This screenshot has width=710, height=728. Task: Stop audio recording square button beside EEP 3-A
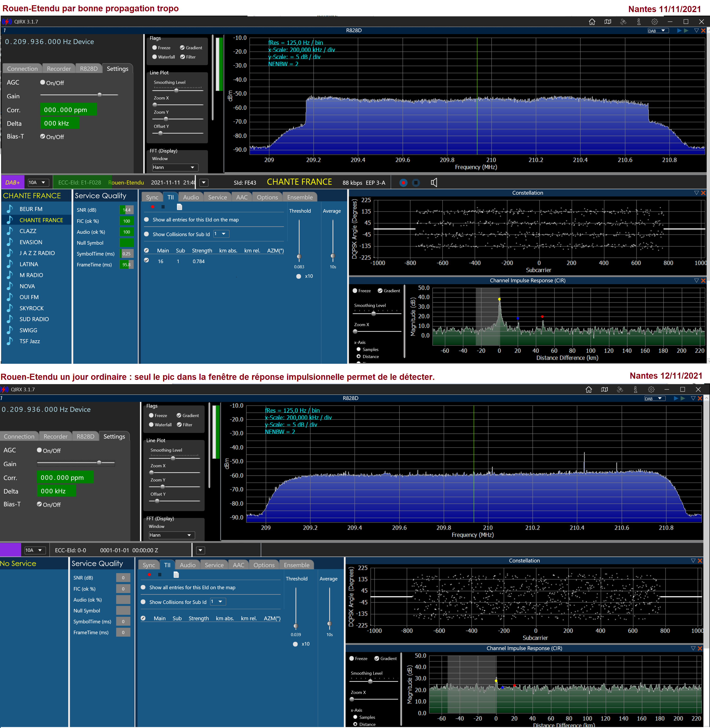point(416,183)
